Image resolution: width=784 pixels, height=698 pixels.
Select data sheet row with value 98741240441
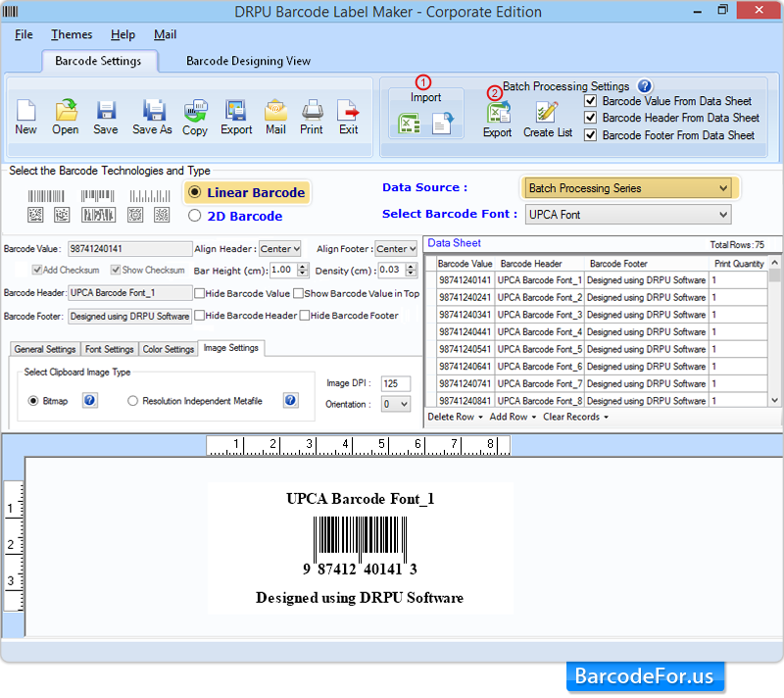coord(598,331)
